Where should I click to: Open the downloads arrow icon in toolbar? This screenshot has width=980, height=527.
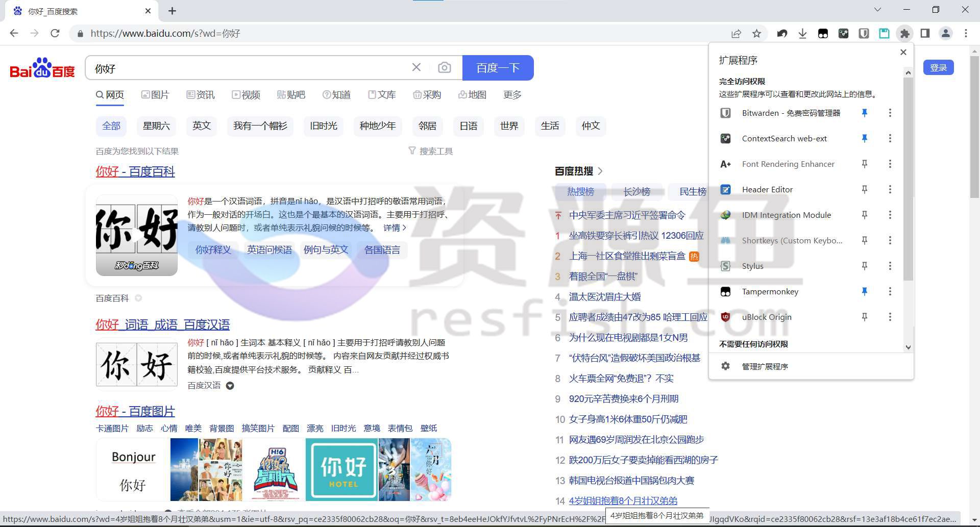[802, 34]
